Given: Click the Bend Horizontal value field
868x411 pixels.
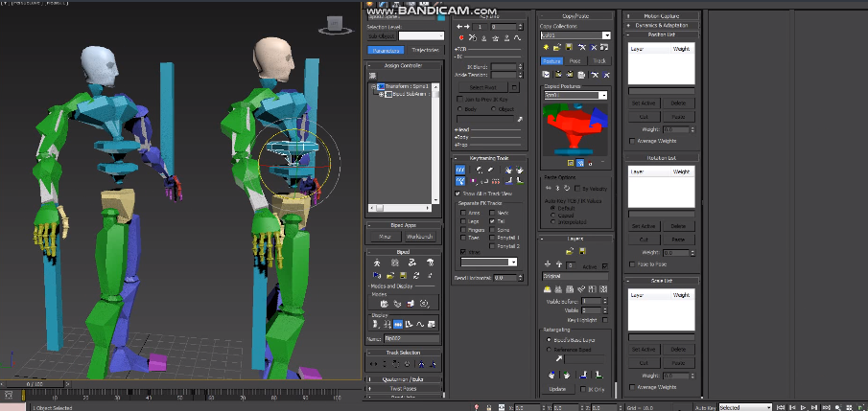Looking at the screenshot, I should (x=504, y=278).
